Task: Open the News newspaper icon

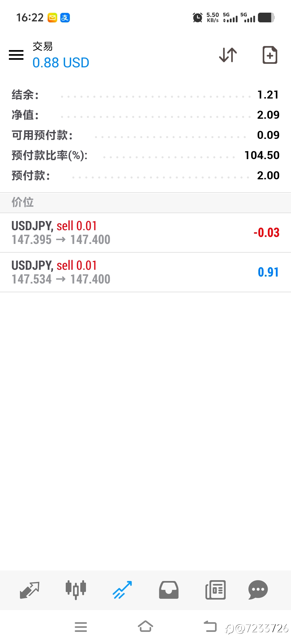Action: point(215,590)
